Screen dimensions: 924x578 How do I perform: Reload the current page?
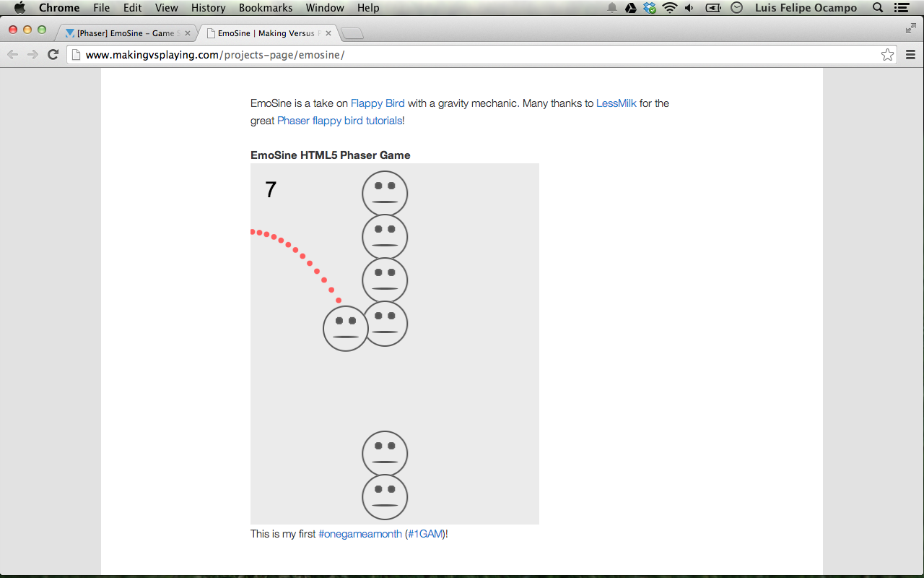[x=53, y=55]
